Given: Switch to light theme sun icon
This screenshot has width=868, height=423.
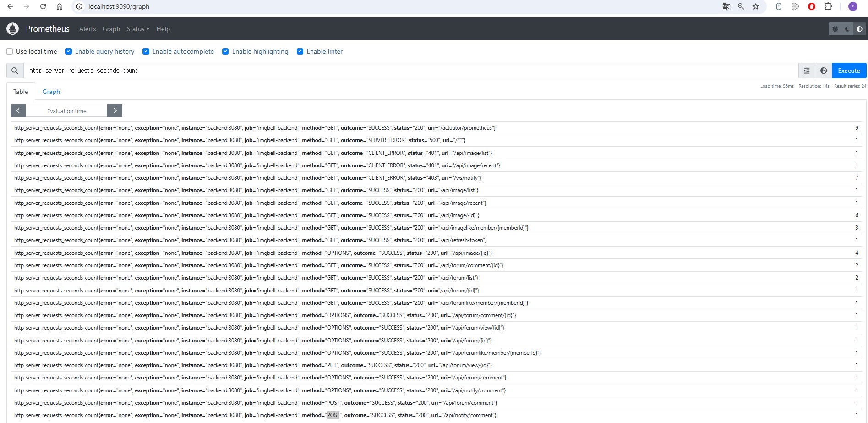Looking at the screenshot, I should tap(835, 29).
